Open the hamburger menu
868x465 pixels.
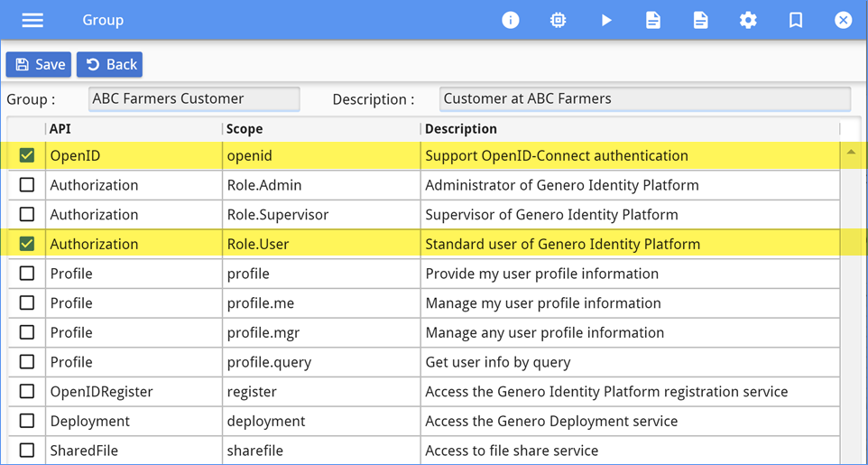[32, 20]
